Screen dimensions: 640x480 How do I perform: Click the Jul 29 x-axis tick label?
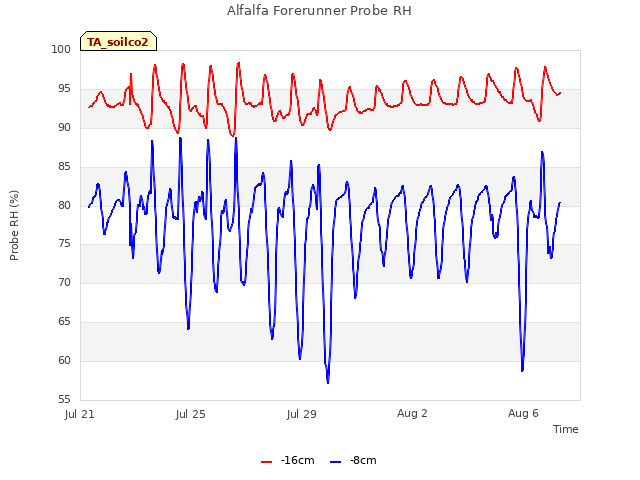coord(302,414)
